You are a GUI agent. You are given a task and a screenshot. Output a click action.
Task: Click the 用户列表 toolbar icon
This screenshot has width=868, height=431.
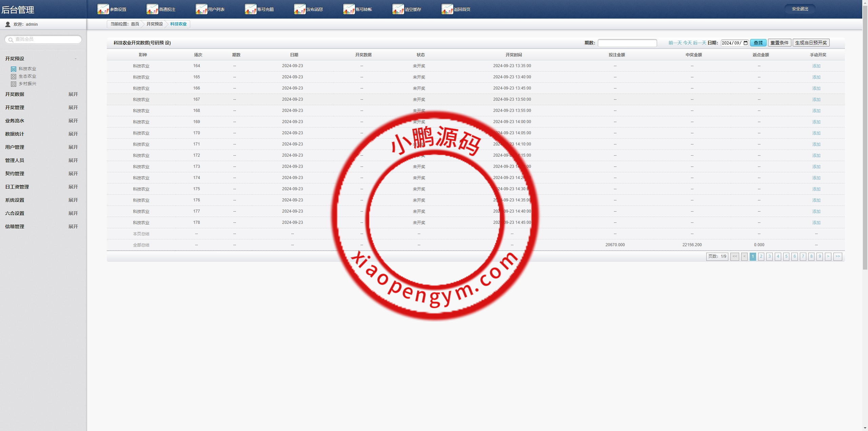click(x=201, y=9)
